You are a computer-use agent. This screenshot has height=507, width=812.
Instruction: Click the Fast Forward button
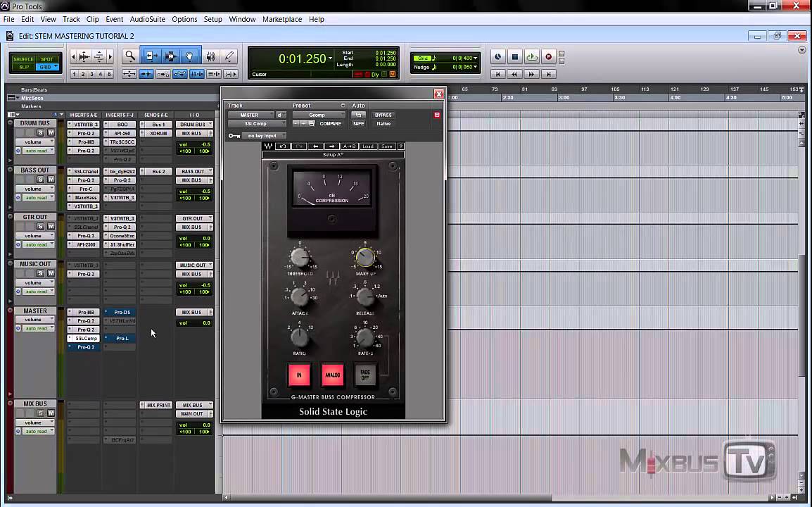tap(531, 74)
